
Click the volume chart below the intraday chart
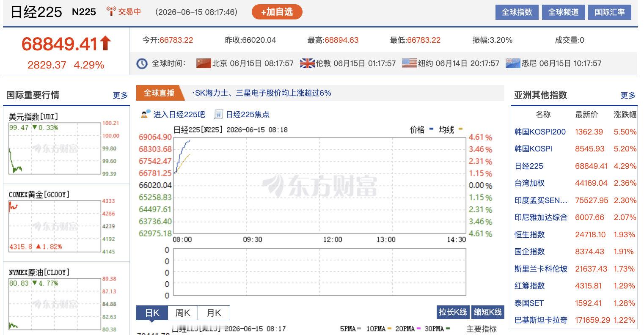tap(319, 272)
